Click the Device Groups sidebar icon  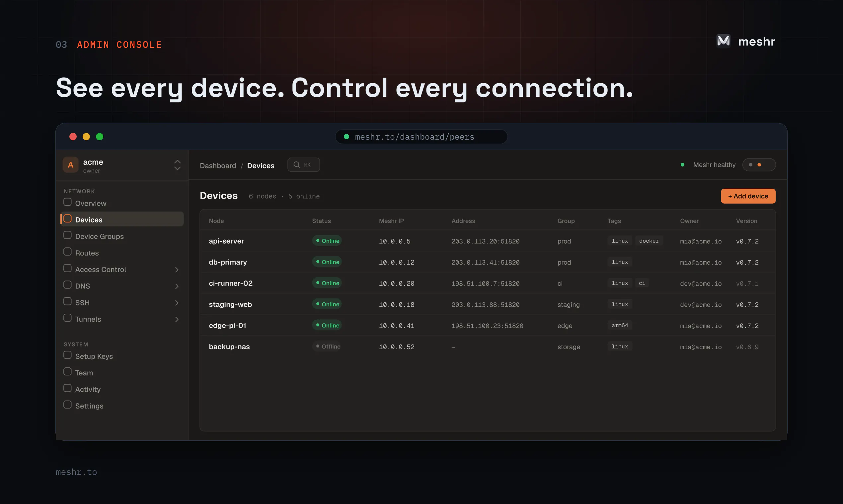(x=67, y=235)
